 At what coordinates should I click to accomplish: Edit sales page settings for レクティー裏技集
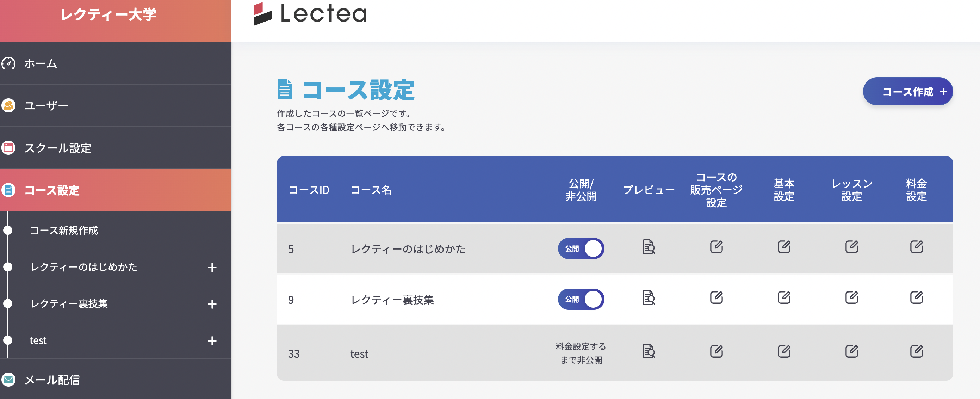(716, 297)
